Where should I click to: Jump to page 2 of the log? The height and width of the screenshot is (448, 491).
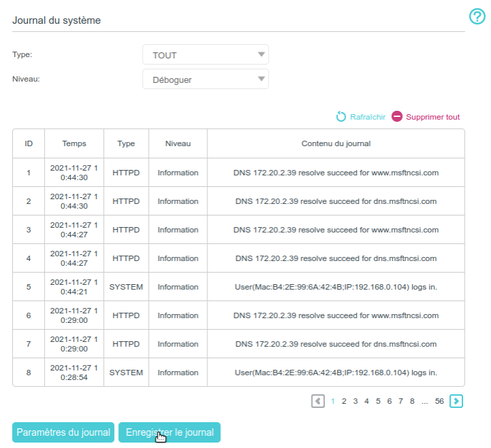344,401
